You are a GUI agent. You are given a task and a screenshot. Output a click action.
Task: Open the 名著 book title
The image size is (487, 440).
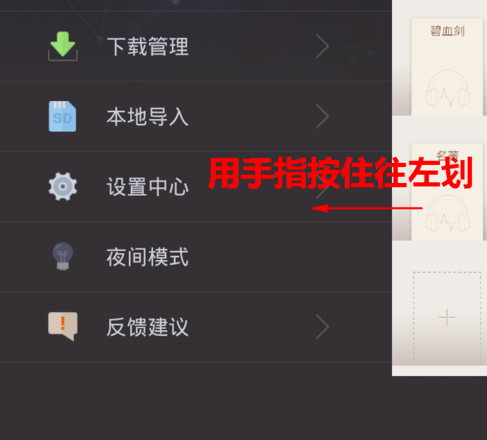tap(447, 154)
